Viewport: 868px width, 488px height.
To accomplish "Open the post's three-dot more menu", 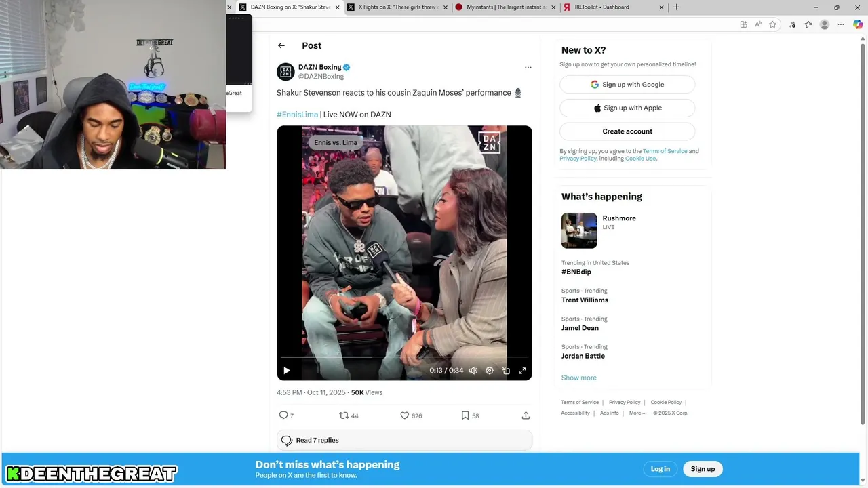I will (528, 67).
